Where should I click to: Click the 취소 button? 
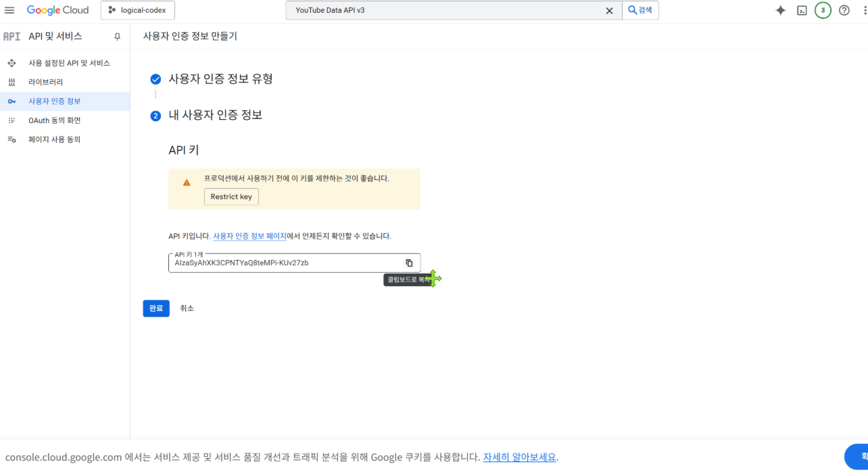pos(187,308)
